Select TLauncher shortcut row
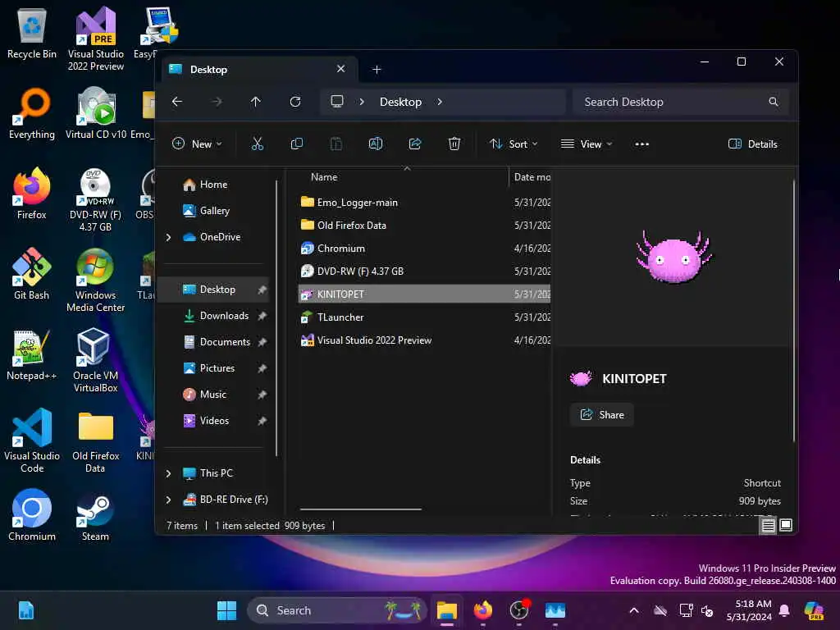 424,317
